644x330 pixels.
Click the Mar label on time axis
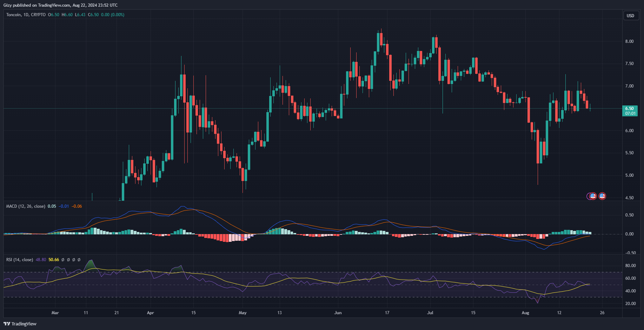click(x=55, y=313)
